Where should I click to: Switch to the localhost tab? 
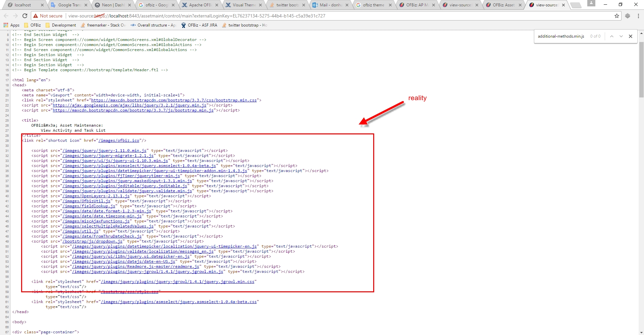pyautogui.click(x=25, y=5)
